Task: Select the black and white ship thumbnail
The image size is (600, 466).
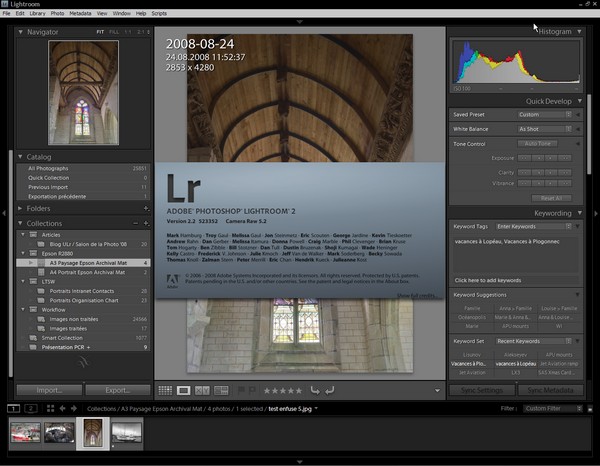Action: pyautogui.click(x=127, y=433)
